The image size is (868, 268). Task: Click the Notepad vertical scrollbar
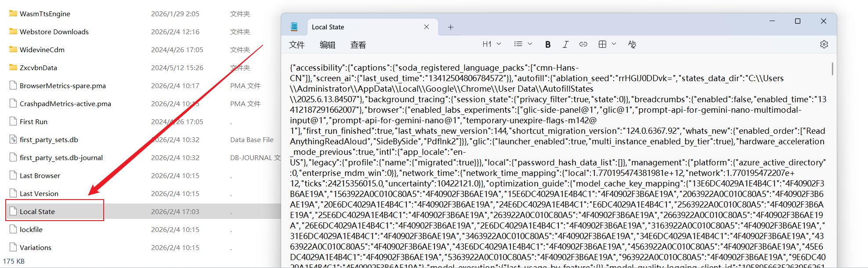(832, 69)
